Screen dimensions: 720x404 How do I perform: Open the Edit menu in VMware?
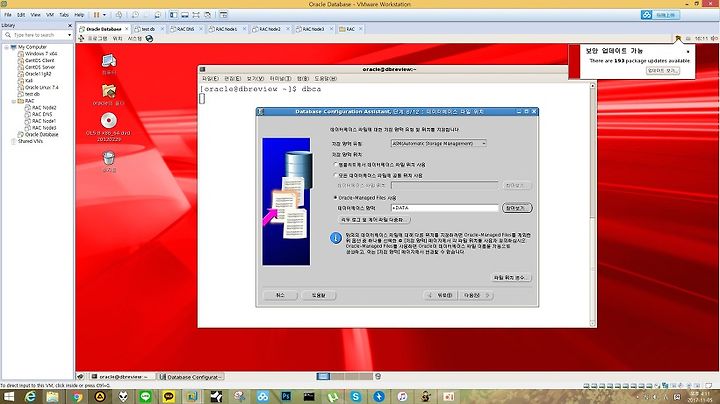tap(21, 15)
